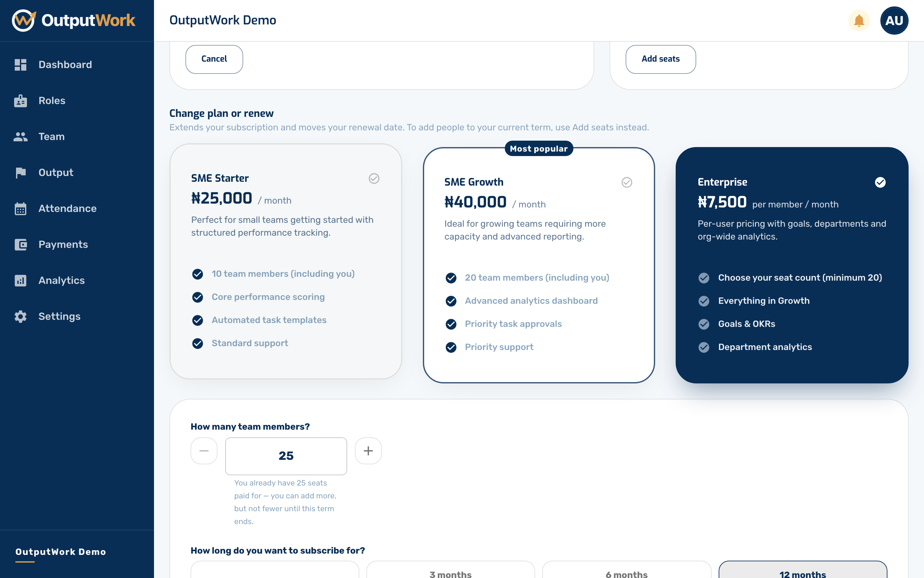Choose the 12 months duration option

point(803,570)
